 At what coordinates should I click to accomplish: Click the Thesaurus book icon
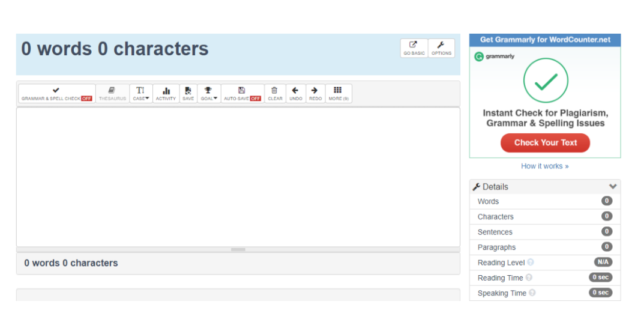[112, 91]
